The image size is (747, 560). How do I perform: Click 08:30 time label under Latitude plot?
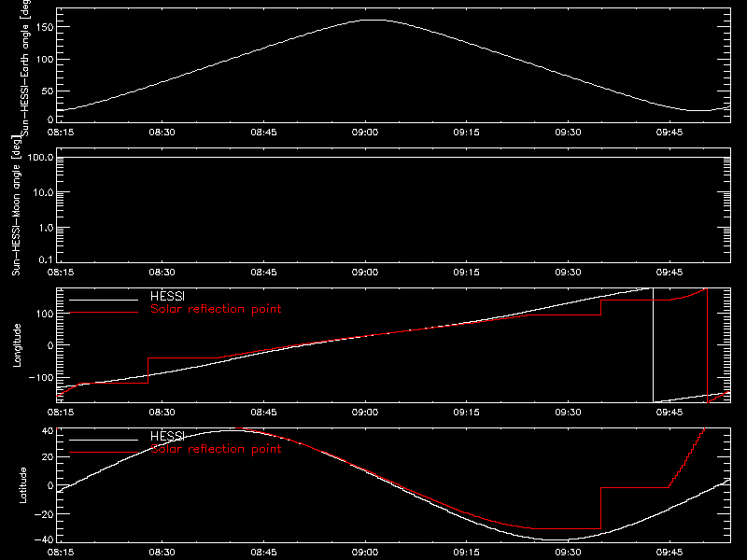coord(162,552)
